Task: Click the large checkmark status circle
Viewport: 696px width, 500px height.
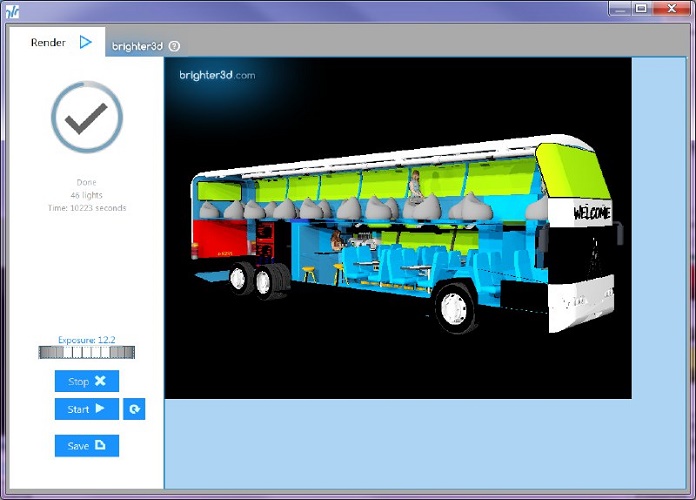Action: point(87,117)
